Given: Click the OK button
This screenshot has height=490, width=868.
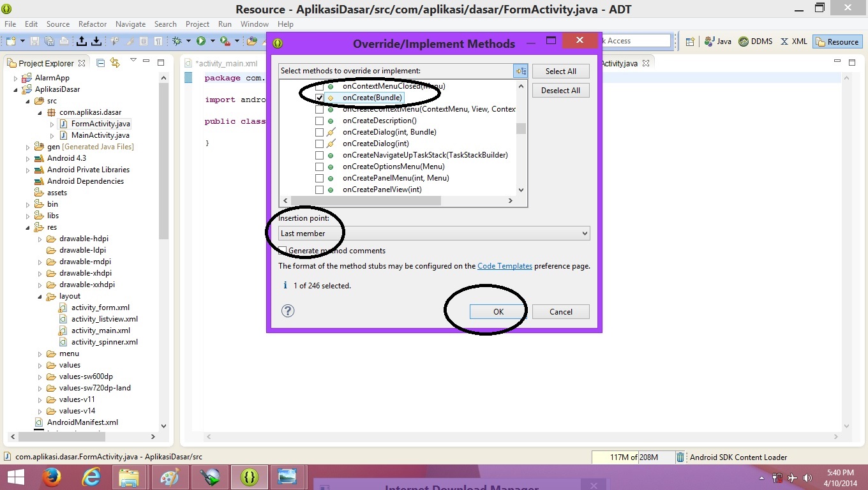Looking at the screenshot, I should point(498,311).
